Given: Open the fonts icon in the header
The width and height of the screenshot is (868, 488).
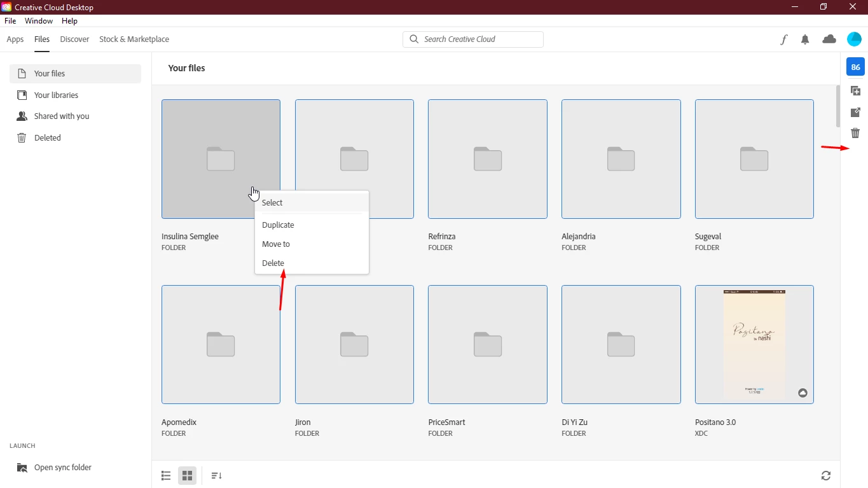Looking at the screenshot, I should click(x=784, y=39).
